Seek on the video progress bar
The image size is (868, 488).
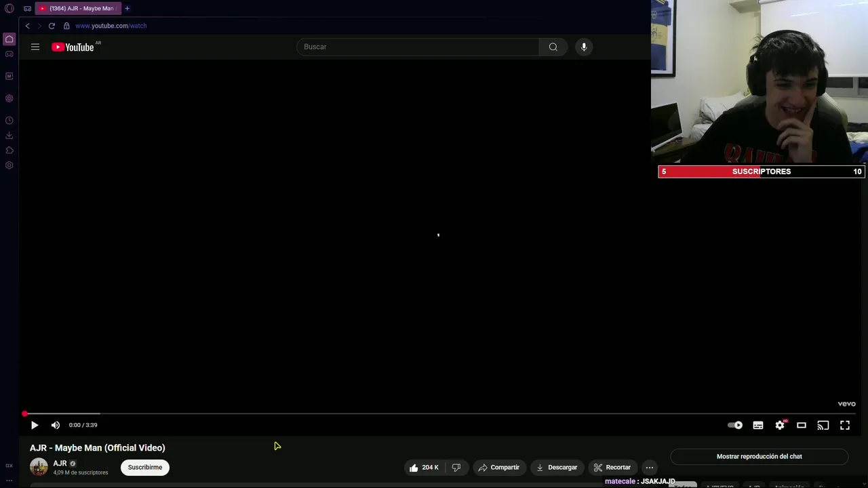click(x=439, y=413)
